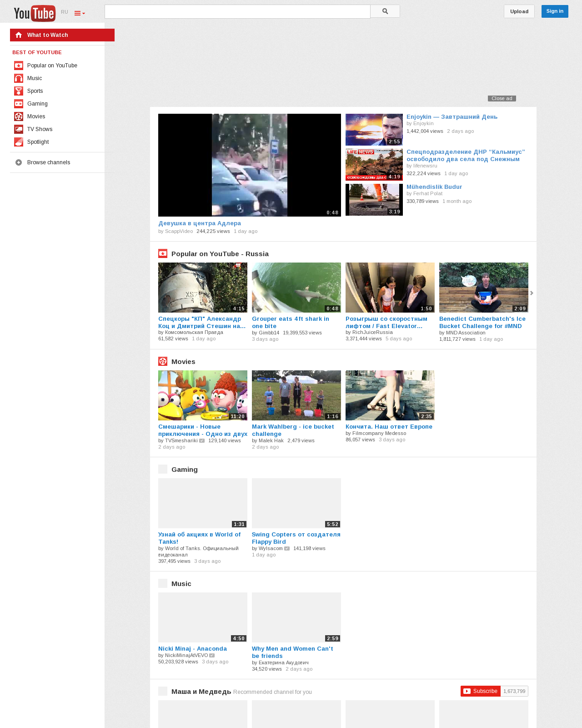The width and height of the screenshot is (582, 728).
Task: Click the Mühendislik Budur thumbnail
Action: [374, 200]
